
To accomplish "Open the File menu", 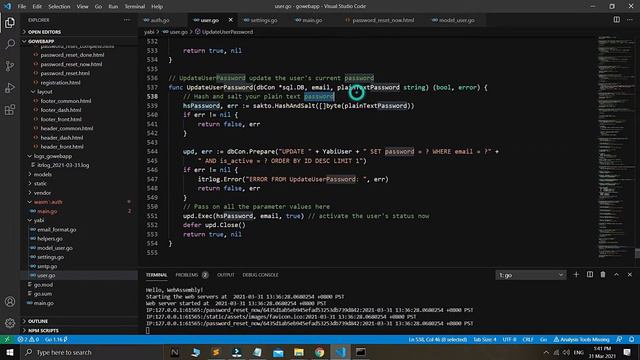I will point(22,6).
